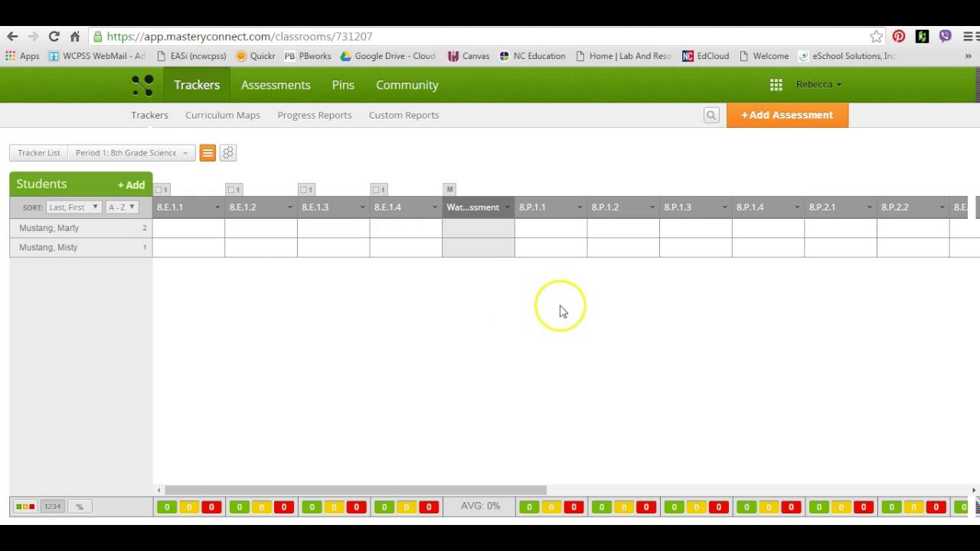Click the green extension icon

(x=922, y=36)
